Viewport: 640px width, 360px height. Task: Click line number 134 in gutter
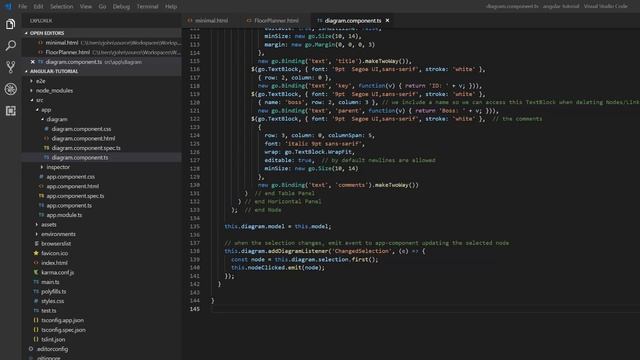(195, 218)
